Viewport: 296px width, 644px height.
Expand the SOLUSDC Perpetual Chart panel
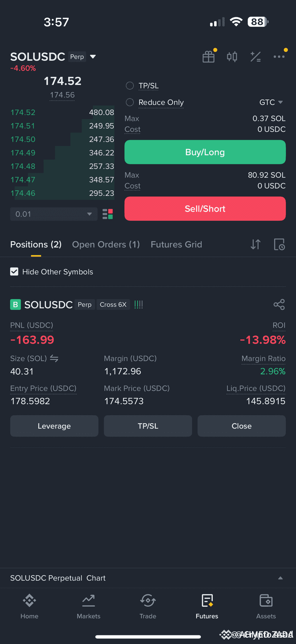coord(280,578)
